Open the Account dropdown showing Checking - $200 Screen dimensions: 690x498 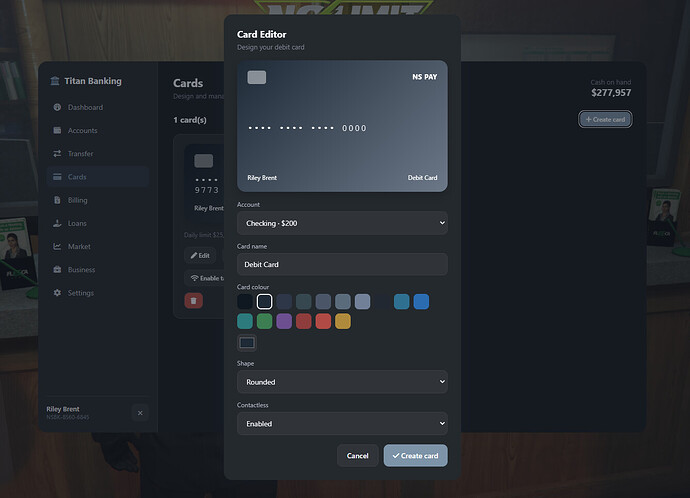[342, 223]
